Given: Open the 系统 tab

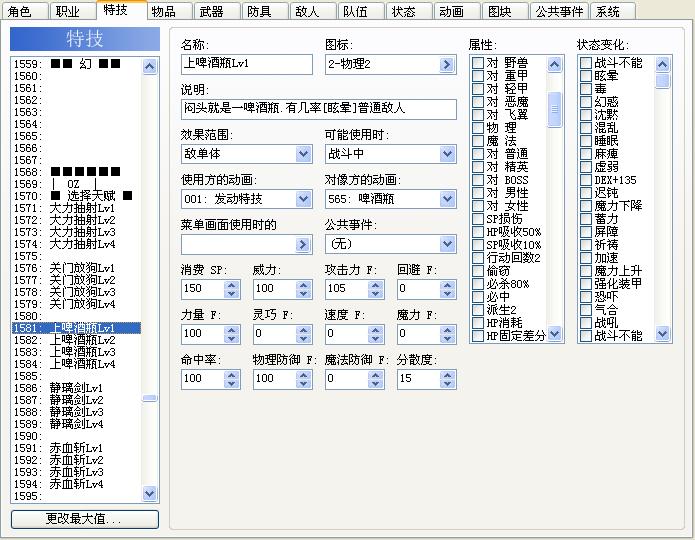Looking at the screenshot, I should pos(613,11).
